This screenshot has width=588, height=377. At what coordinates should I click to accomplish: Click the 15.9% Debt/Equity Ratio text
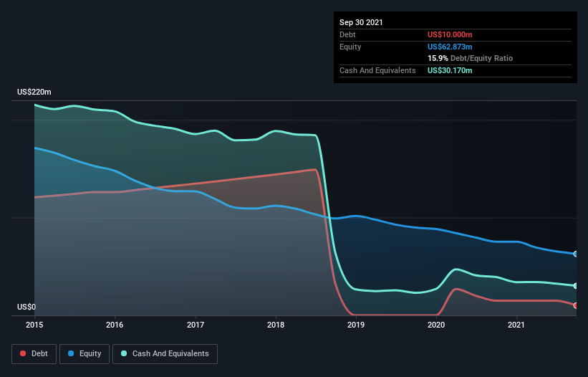tap(471, 58)
